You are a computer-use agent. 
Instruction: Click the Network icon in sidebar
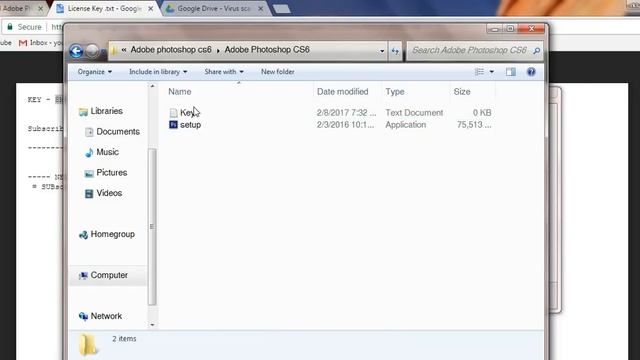coord(83,316)
